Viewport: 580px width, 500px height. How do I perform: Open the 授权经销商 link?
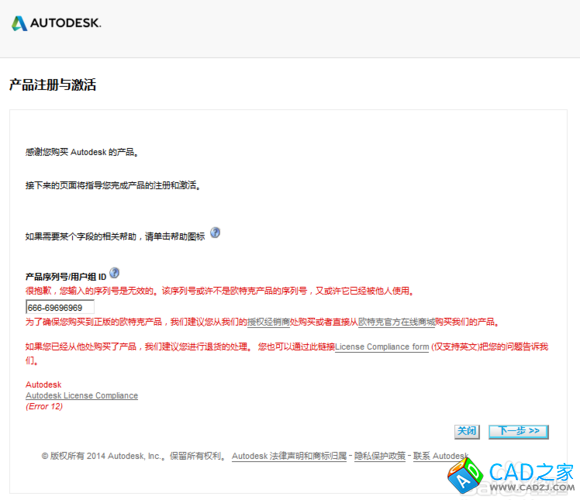[269, 322]
